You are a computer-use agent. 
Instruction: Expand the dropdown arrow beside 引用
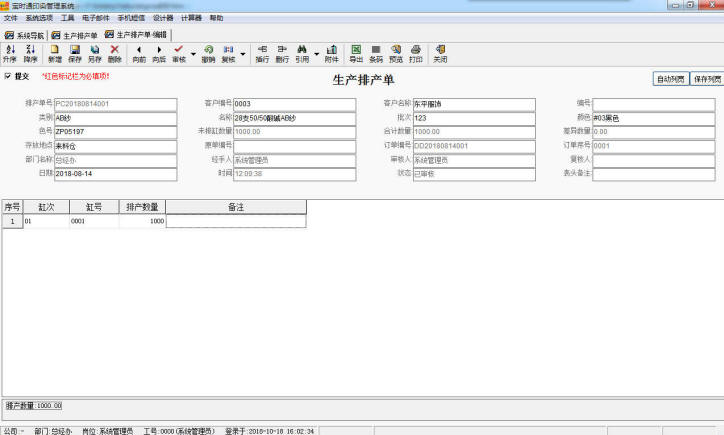[x=317, y=54]
